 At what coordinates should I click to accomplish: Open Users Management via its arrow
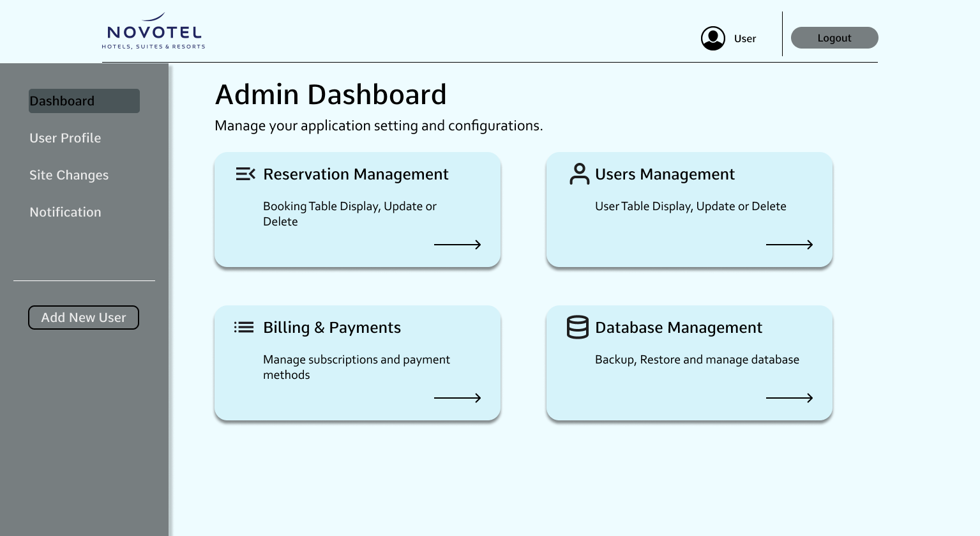790,245
